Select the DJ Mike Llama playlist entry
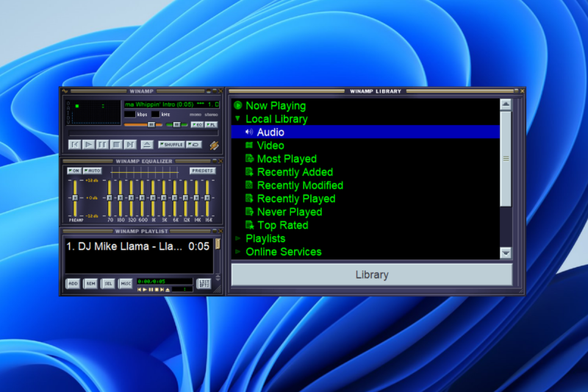Image resolution: width=588 pixels, height=392 pixels. tap(138, 246)
